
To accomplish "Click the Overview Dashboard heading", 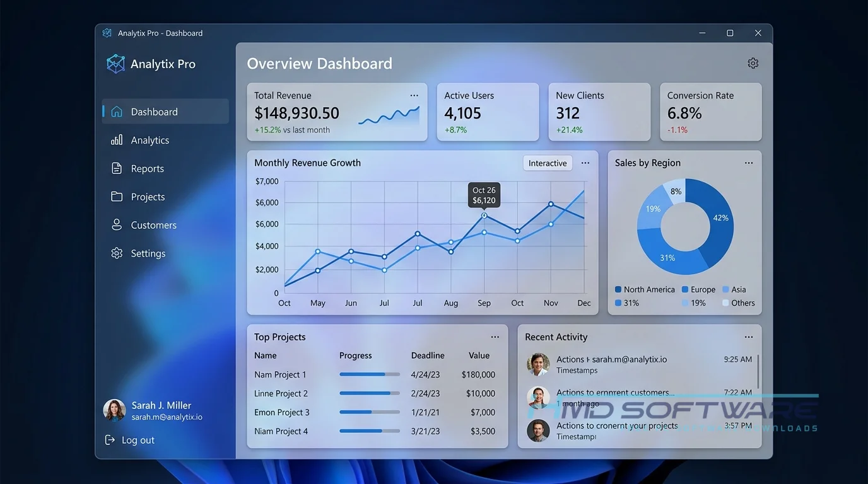I will (319, 64).
